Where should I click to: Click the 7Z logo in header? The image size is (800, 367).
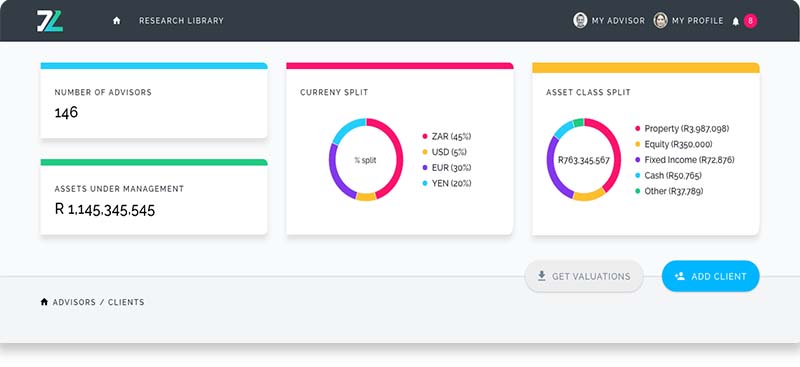(x=49, y=21)
